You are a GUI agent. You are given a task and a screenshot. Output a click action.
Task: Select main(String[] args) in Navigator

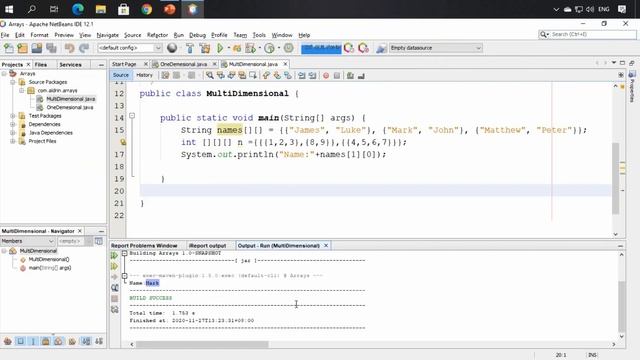pyautogui.click(x=49, y=268)
